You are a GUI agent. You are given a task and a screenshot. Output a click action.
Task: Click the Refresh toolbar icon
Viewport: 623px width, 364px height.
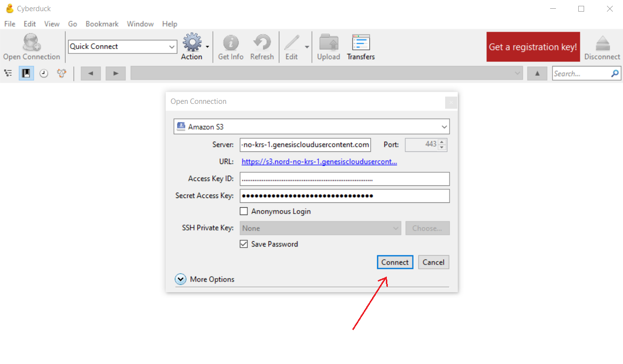262,42
